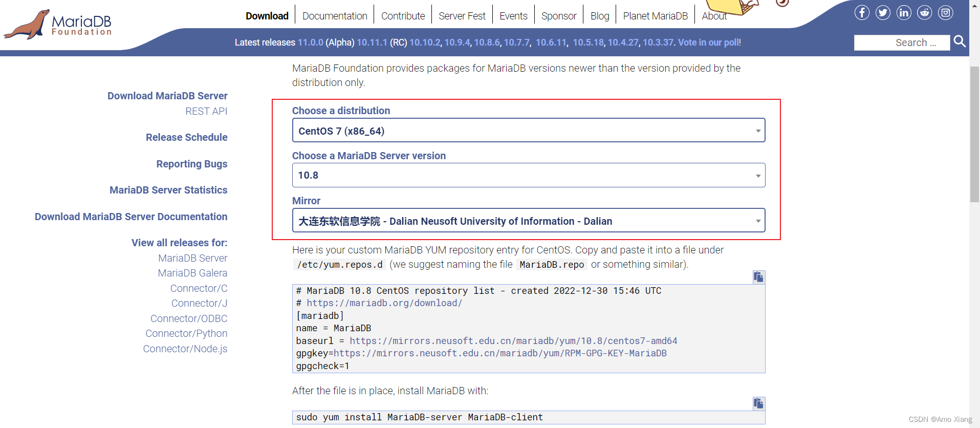View all releases for MariaDB Server
Viewport: 980px width, 428px height.
pos(192,258)
